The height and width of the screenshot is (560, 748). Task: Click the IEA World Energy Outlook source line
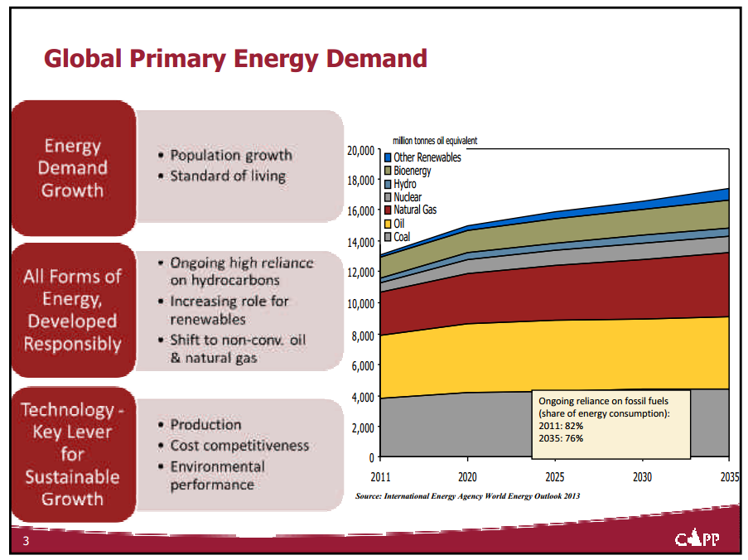point(467,496)
